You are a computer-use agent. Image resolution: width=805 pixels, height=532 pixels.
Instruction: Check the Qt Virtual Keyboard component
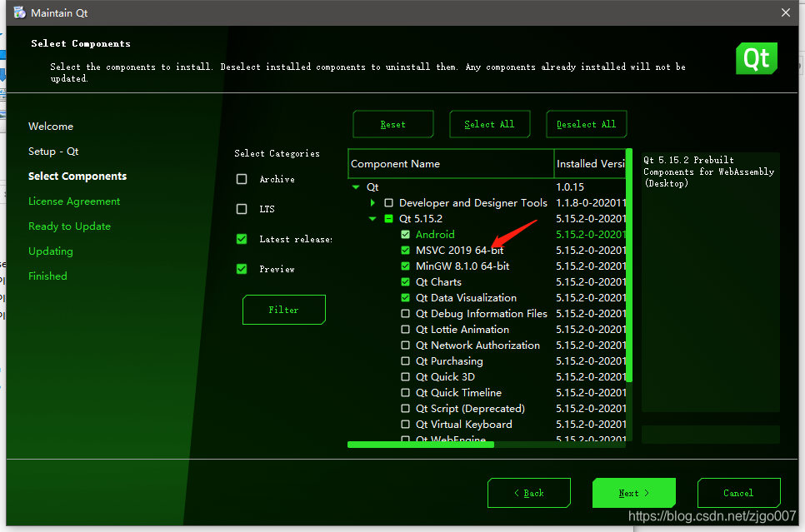coord(406,425)
